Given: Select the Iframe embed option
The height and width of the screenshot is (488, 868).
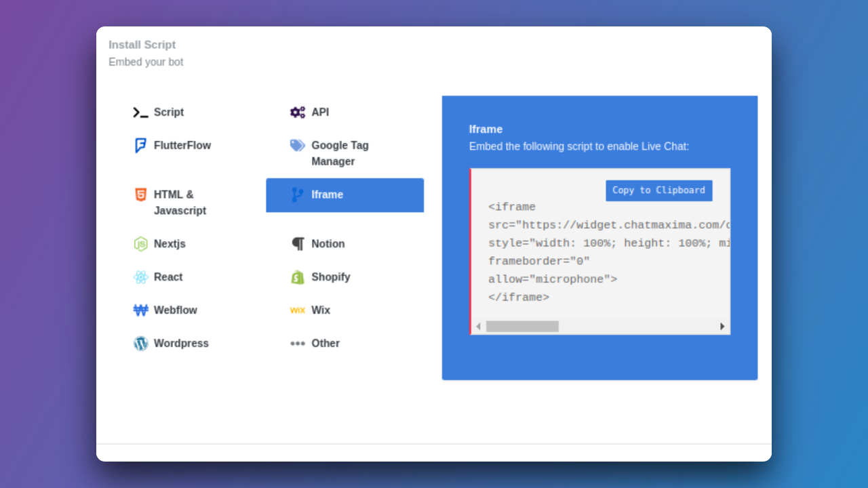Looking at the screenshot, I should click(344, 195).
